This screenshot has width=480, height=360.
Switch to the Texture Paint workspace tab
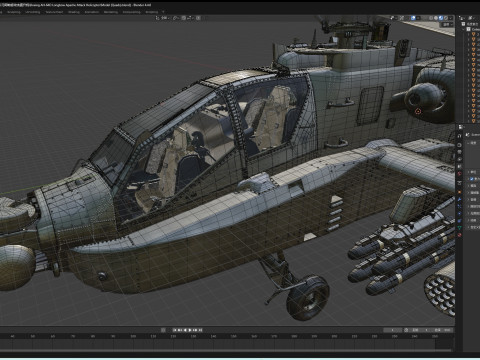[x=54, y=12]
